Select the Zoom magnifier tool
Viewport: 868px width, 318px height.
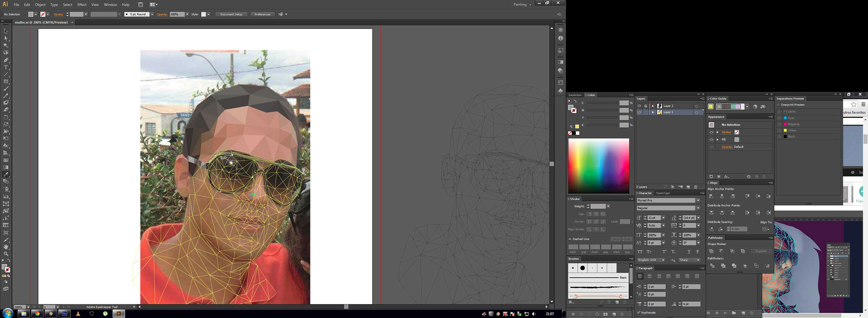click(6, 254)
